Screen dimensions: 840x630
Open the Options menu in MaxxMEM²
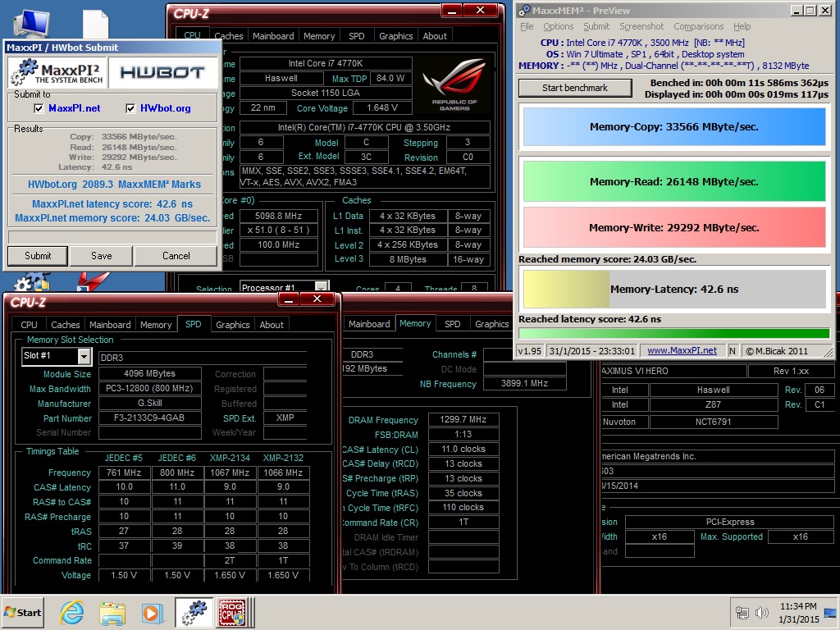click(x=558, y=26)
